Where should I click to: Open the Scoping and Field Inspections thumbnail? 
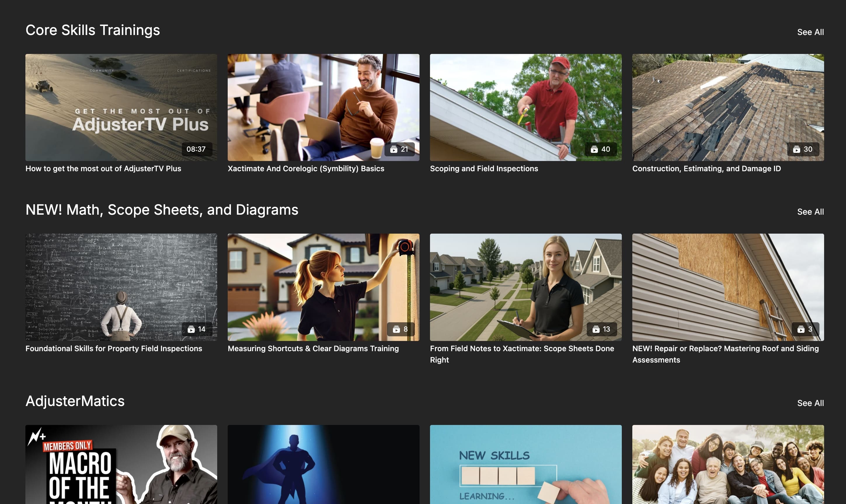tap(525, 107)
